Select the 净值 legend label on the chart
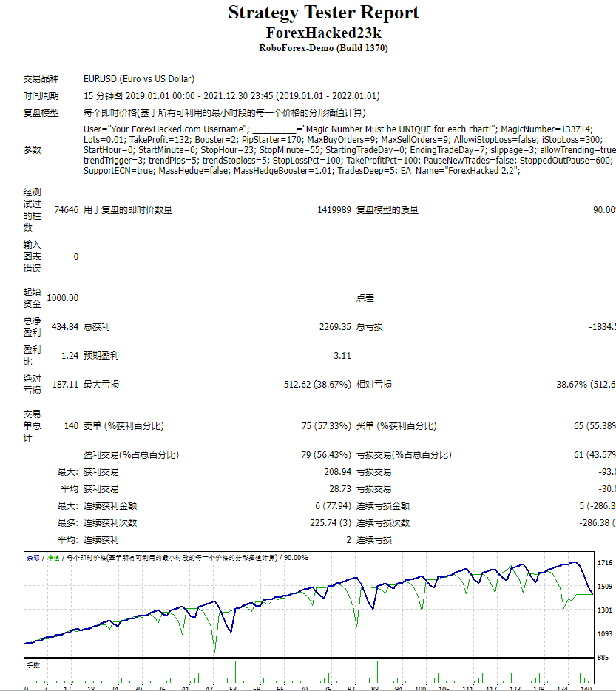The width and height of the screenshot is (616, 691). pos(51,559)
